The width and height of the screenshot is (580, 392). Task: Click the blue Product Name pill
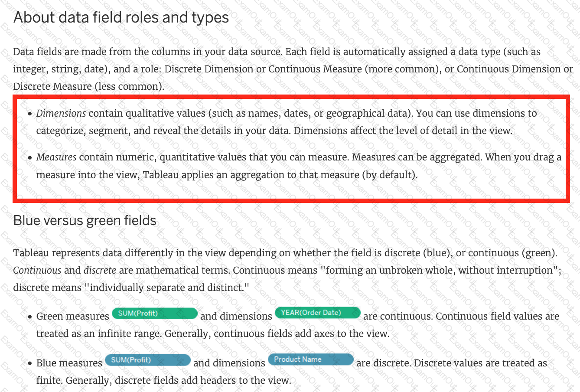(x=311, y=359)
